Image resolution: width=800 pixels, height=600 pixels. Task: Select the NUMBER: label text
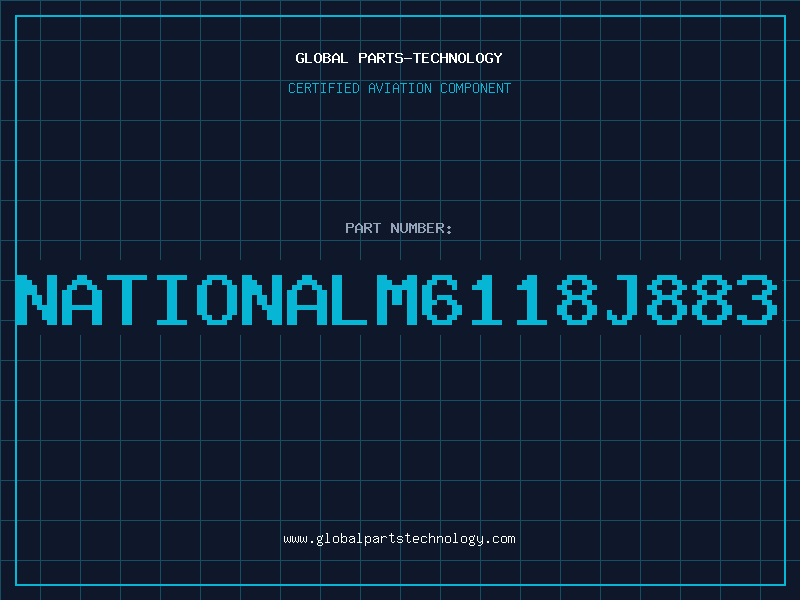pyautogui.click(x=421, y=228)
